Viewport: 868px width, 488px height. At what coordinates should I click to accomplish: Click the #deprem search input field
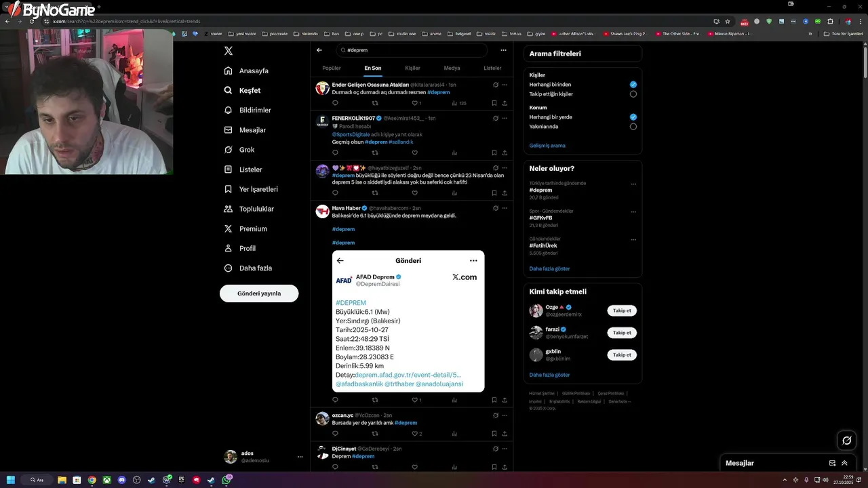(412, 50)
